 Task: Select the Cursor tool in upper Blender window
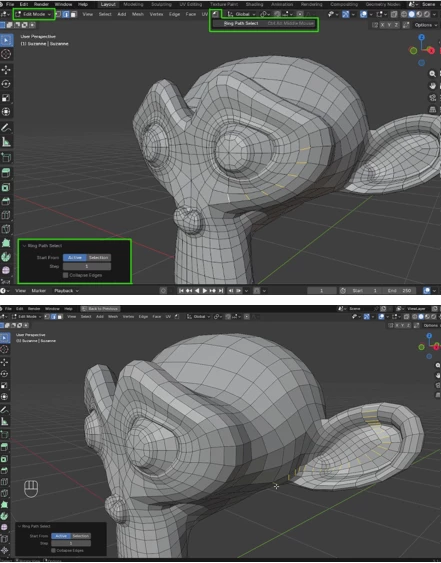click(x=6, y=54)
